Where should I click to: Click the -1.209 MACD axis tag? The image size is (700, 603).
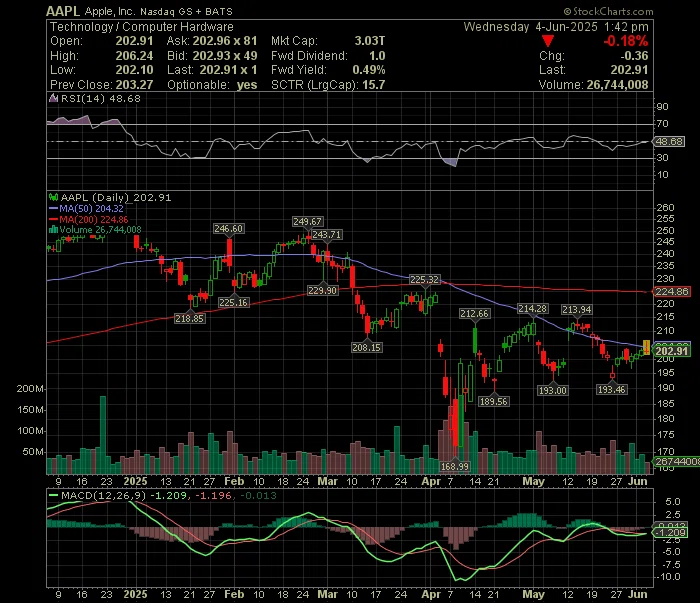(x=670, y=532)
